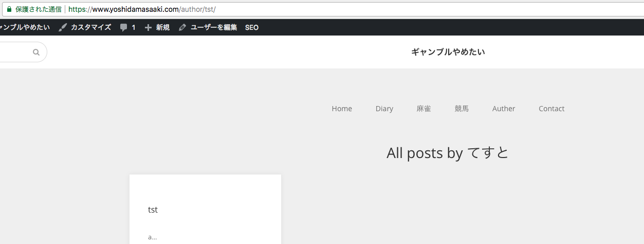The image size is (644, 244).
Task: Click the search magnifier icon
Action: tap(36, 52)
